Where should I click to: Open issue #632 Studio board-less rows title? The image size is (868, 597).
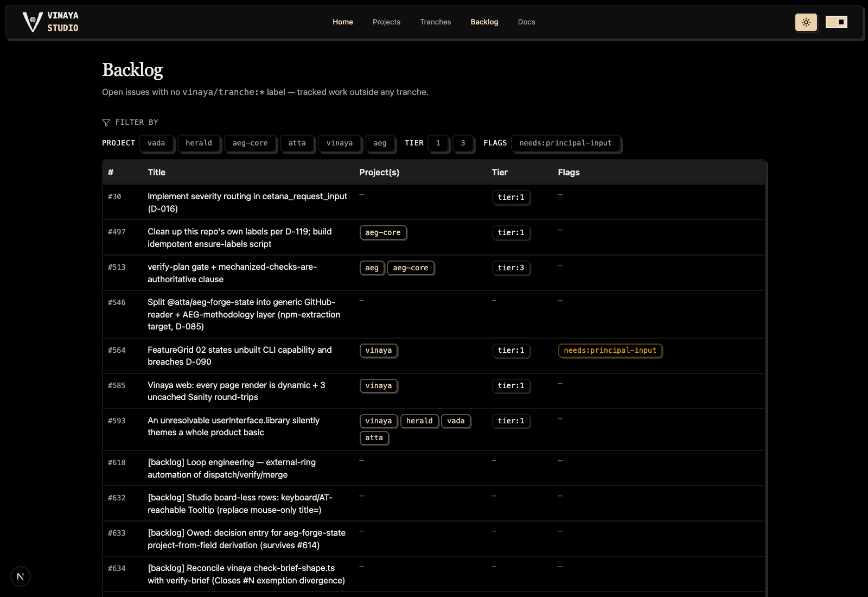tap(240, 504)
